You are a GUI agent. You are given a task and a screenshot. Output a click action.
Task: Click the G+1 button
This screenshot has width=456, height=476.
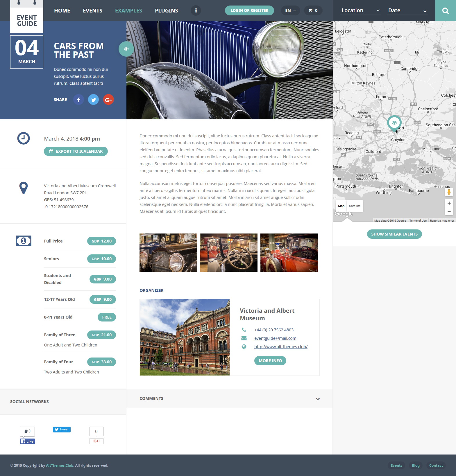coord(96,441)
